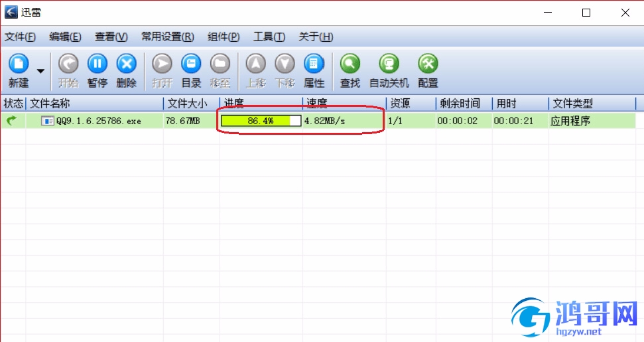
Task: Open the download folder via the 目录 icon
Action: click(192, 64)
